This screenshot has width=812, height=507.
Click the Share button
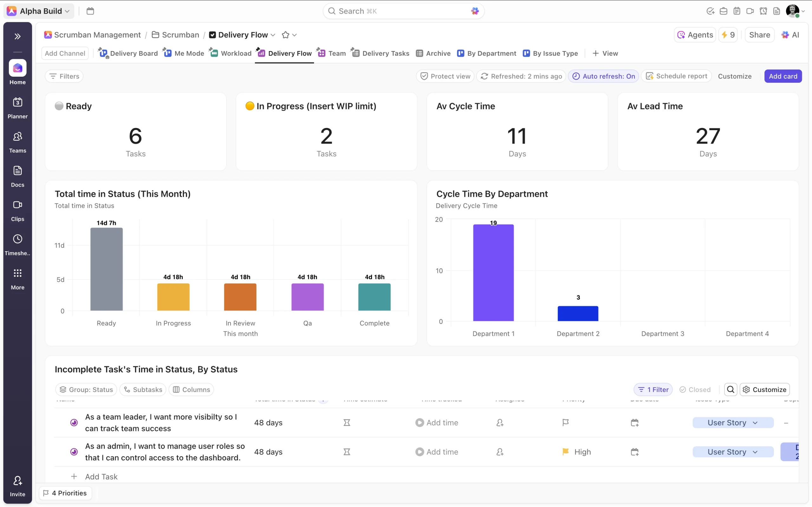[x=759, y=35]
